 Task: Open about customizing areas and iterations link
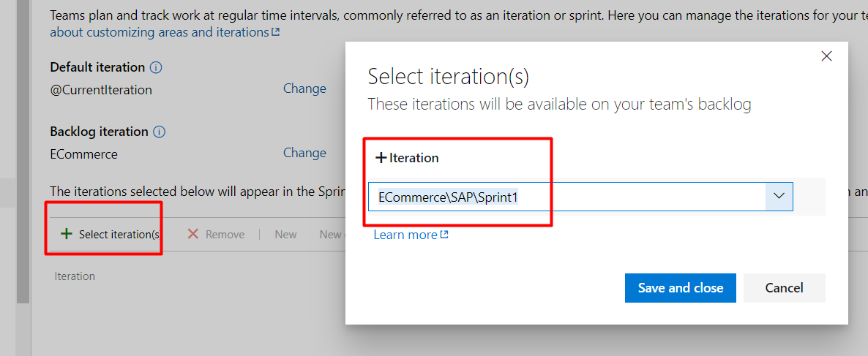pyautogui.click(x=160, y=32)
